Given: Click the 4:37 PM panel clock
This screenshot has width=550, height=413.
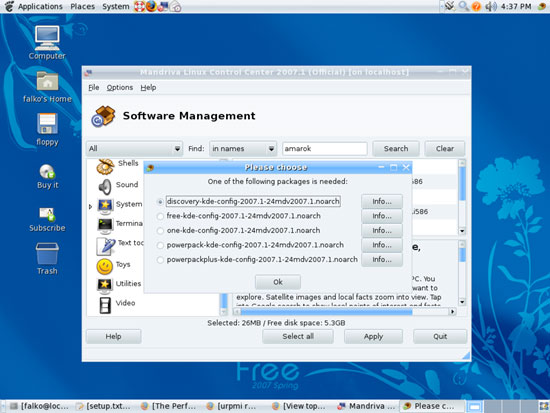Looking at the screenshot, I should click(516, 6).
